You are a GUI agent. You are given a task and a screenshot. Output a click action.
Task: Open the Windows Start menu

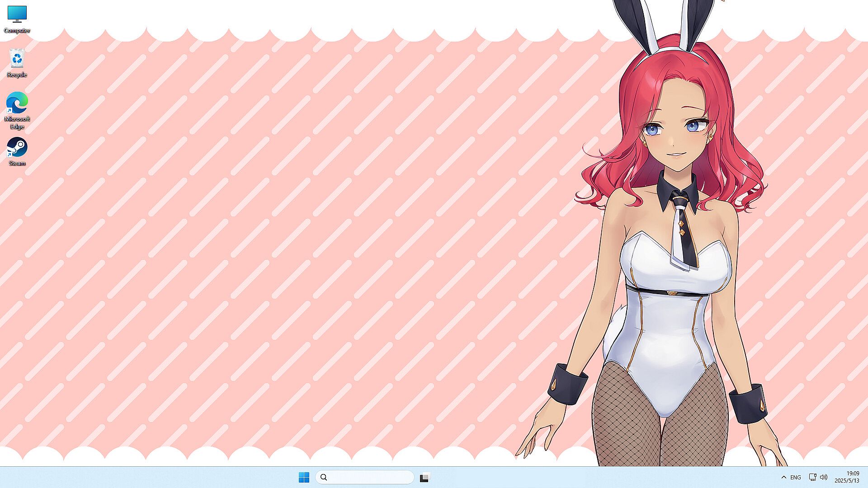point(304,477)
